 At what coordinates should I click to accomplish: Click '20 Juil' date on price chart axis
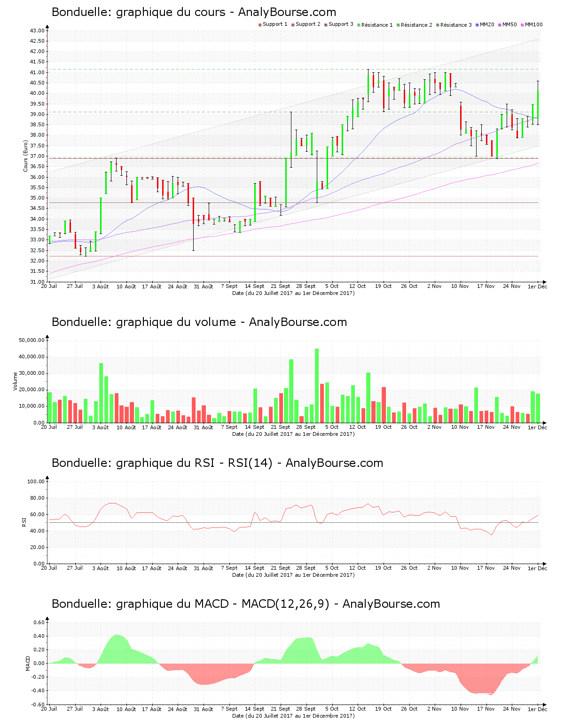click(49, 286)
